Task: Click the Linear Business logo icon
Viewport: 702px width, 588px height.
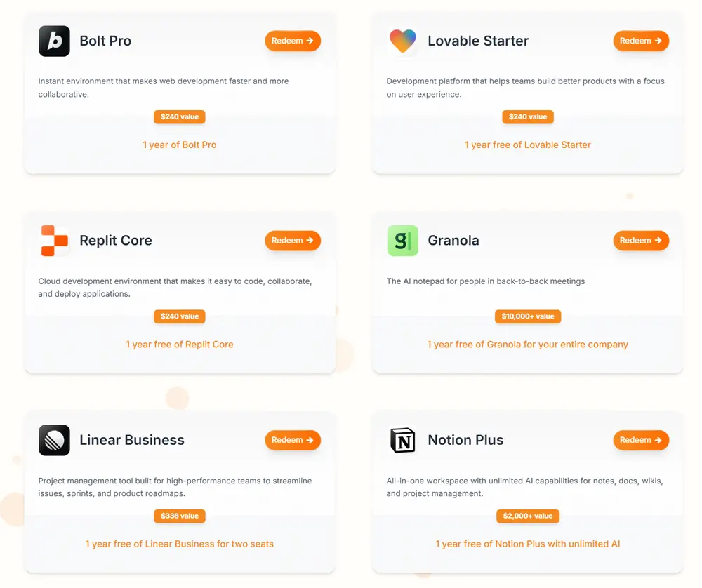Action: [x=54, y=441]
